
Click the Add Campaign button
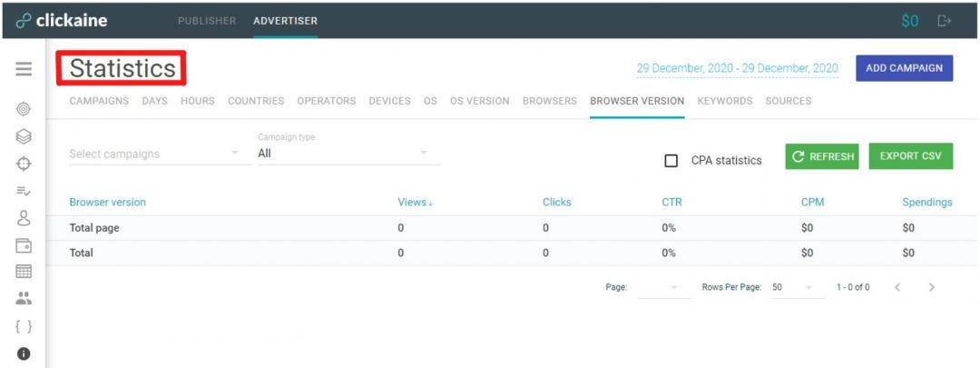click(904, 68)
